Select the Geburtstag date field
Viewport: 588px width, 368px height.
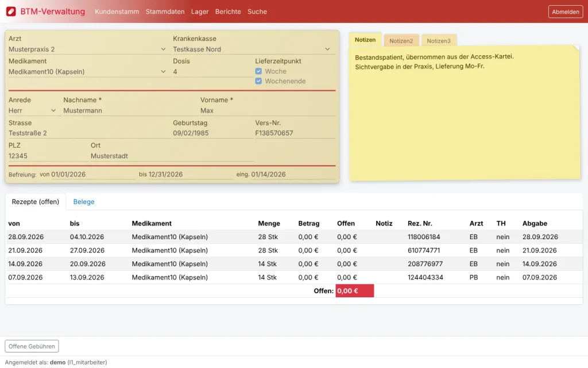tap(213, 133)
